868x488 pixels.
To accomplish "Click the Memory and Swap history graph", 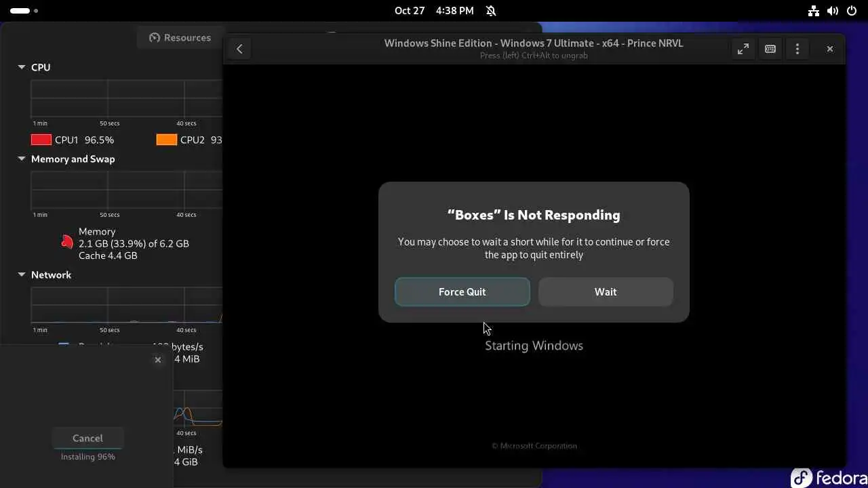I will coord(127,190).
